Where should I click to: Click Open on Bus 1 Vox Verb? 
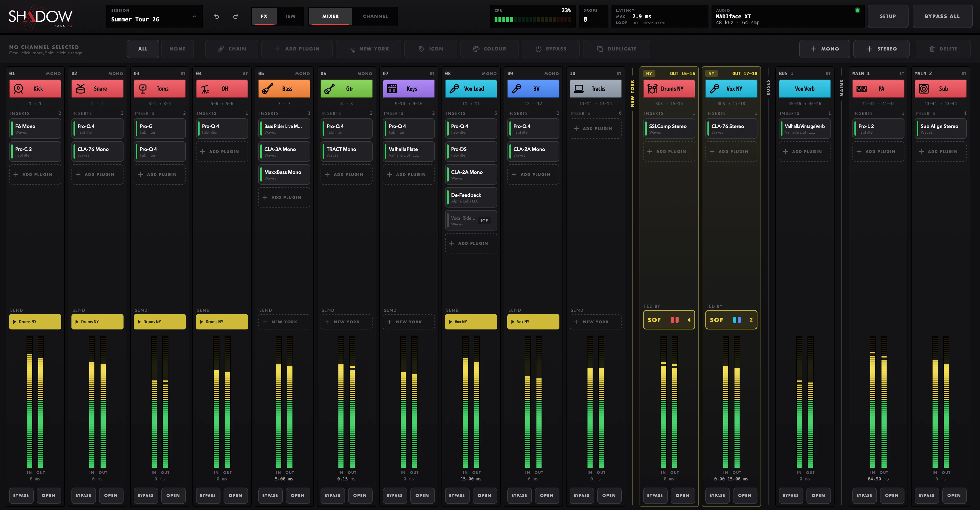pyautogui.click(x=818, y=495)
